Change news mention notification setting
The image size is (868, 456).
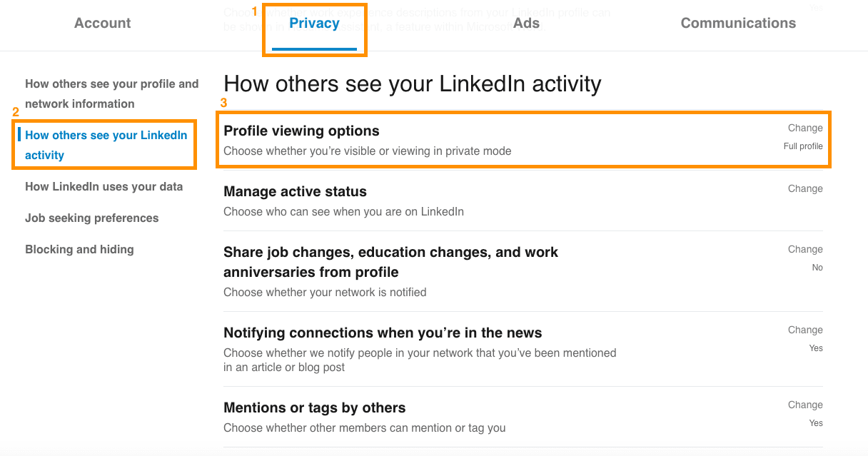(x=804, y=330)
